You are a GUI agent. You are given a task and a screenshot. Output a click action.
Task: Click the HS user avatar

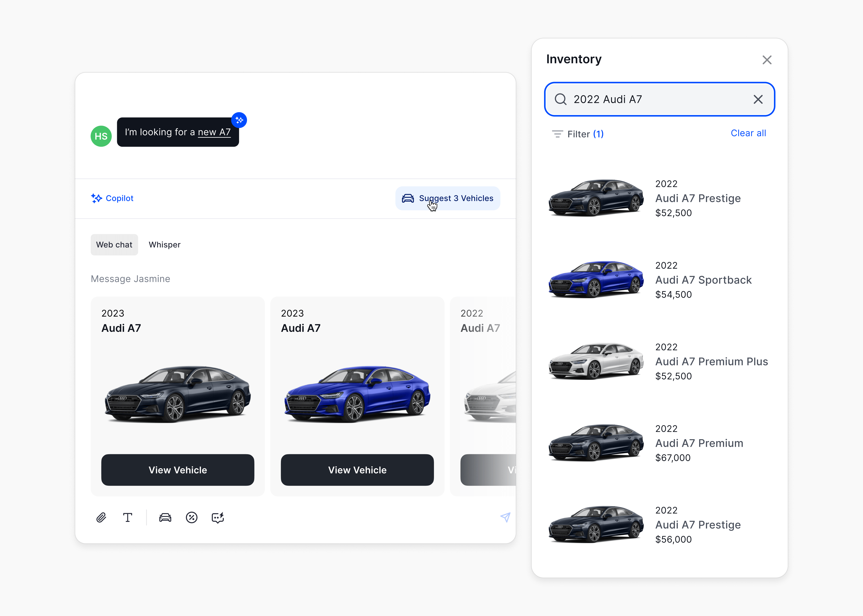(x=101, y=136)
